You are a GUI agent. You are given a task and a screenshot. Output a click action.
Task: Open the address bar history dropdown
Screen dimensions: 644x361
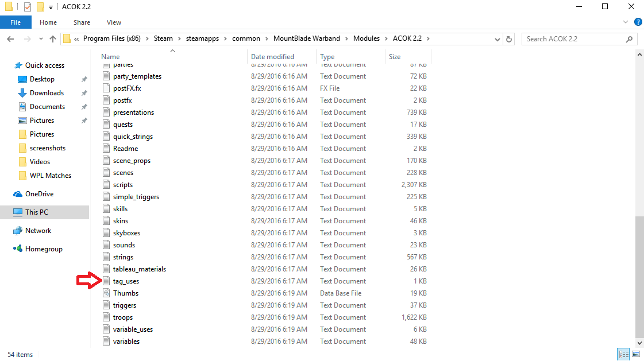(498, 40)
